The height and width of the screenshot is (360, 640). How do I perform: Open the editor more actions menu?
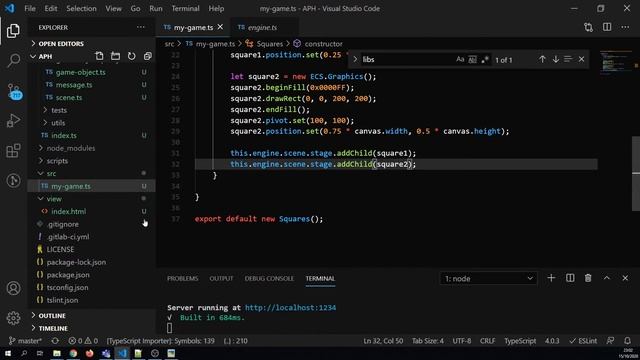click(625, 27)
